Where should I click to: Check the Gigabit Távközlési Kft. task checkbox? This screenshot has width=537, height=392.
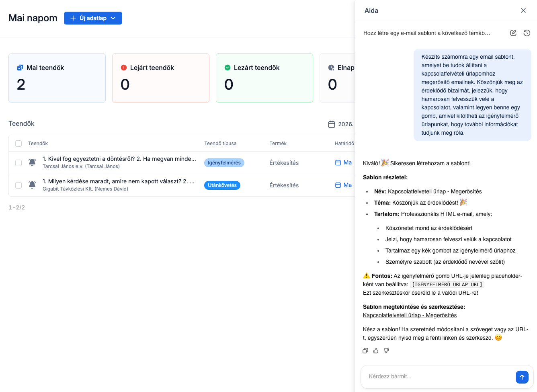pyautogui.click(x=18, y=185)
